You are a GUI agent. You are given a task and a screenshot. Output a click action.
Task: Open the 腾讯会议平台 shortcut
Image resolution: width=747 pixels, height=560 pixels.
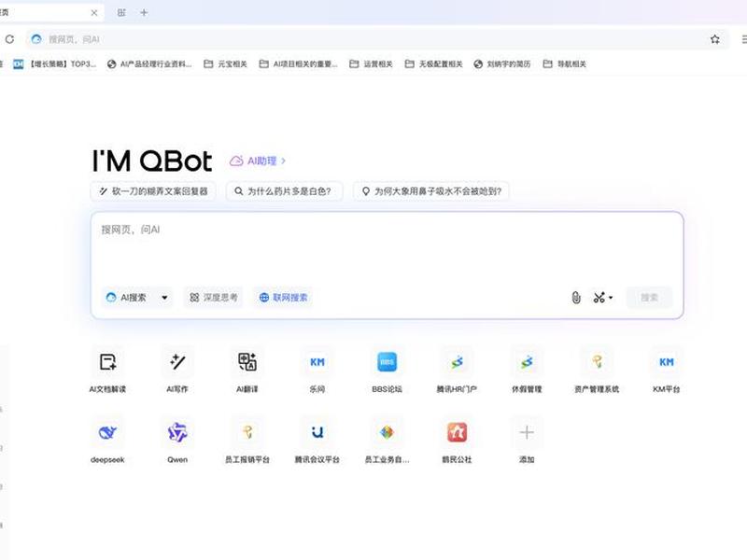317,441
